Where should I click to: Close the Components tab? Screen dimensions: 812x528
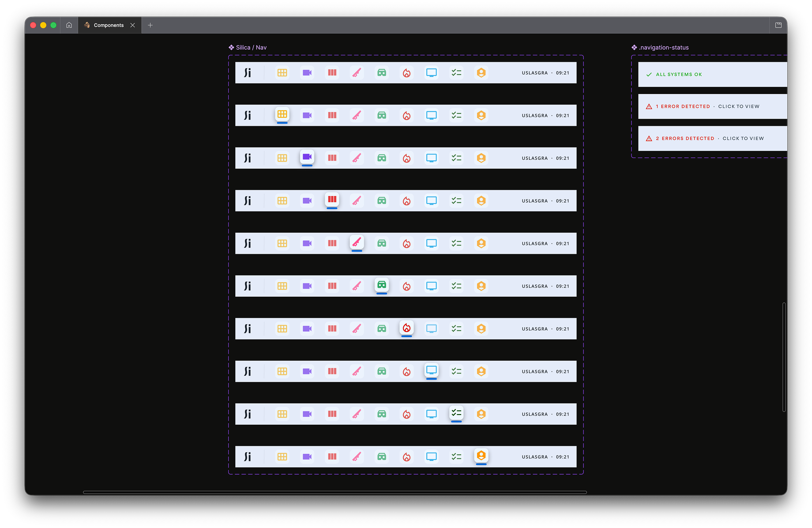point(132,25)
